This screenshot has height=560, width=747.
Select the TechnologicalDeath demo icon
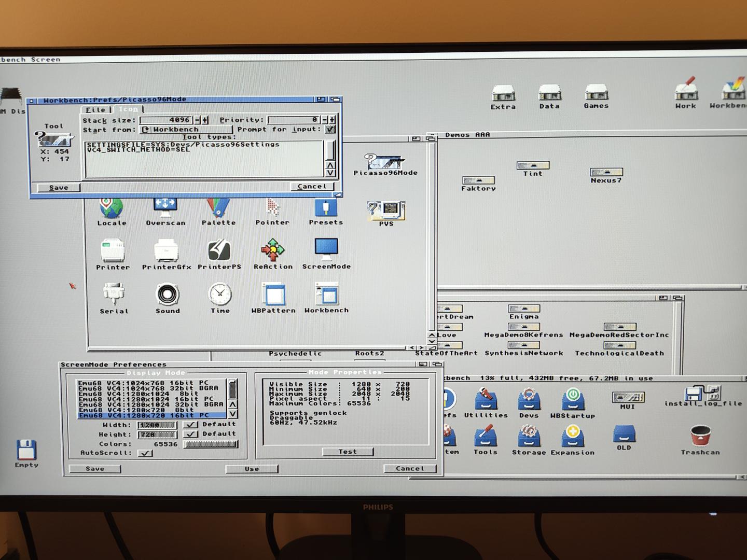[620, 345]
